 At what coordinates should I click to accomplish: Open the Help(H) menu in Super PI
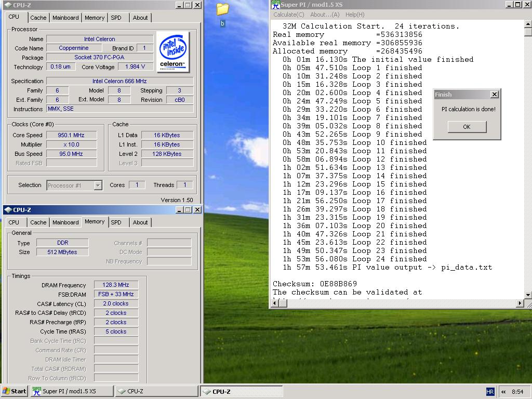[x=355, y=15]
